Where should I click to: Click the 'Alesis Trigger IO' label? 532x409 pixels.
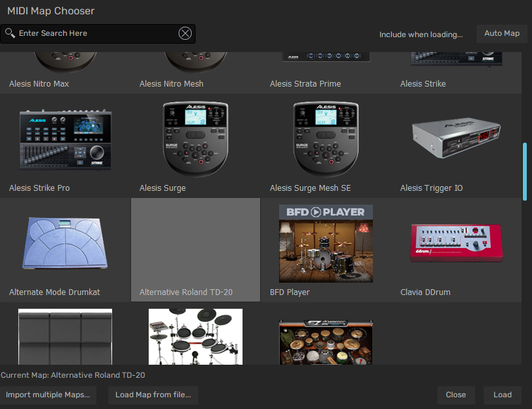431,188
